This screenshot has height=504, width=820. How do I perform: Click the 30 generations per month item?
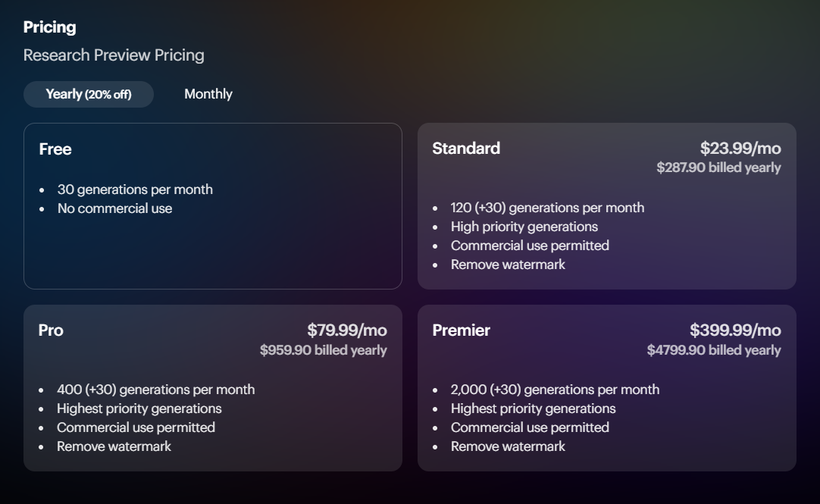[135, 189]
